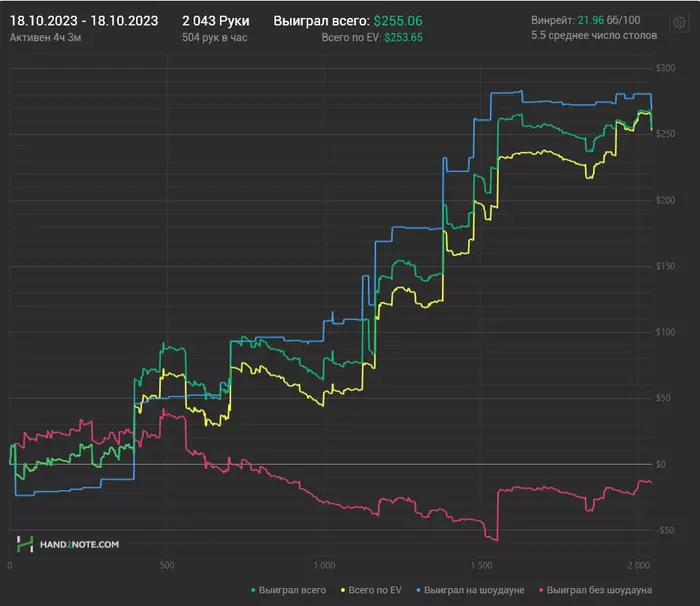Click the yellow legend dot for 'Всего по EV'

(x=343, y=590)
